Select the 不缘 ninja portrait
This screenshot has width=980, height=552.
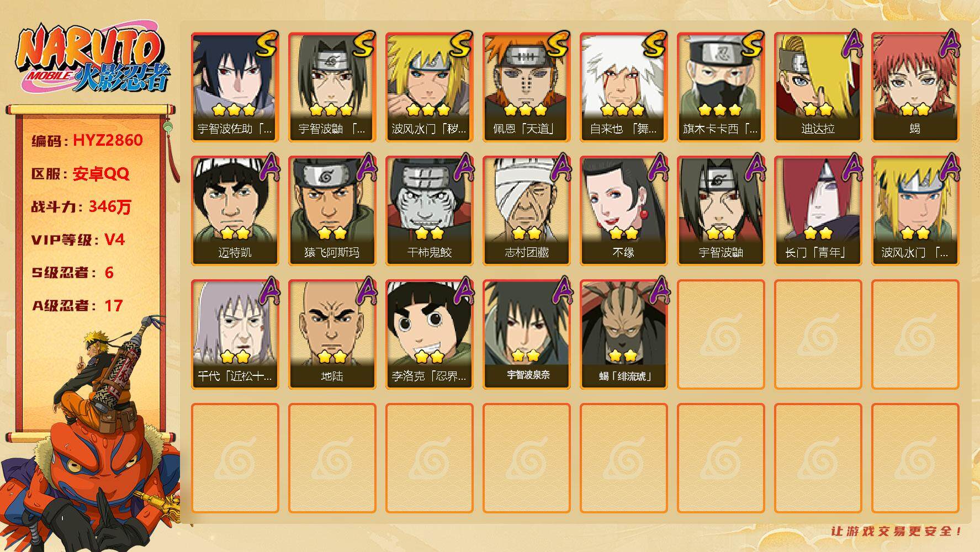[x=623, y=211]
